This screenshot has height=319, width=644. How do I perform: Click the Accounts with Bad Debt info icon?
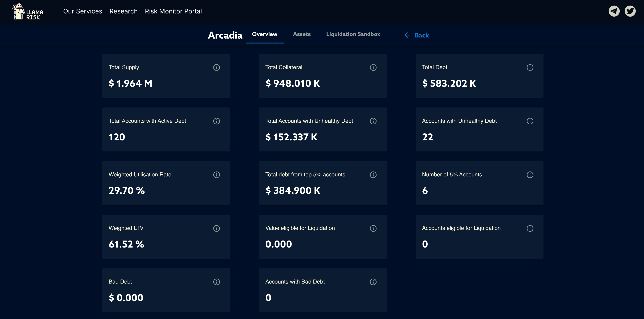(373, 282)
